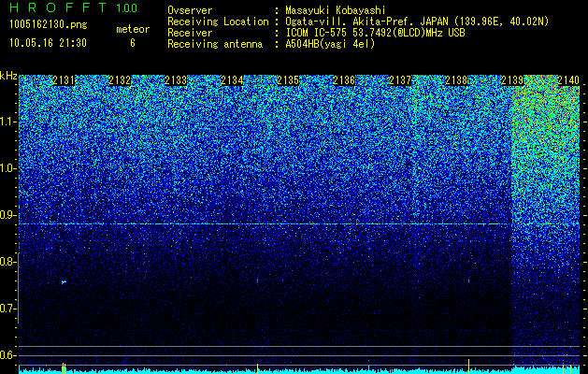
Task: Click the 2134 time marker
Action: (232, 80)
